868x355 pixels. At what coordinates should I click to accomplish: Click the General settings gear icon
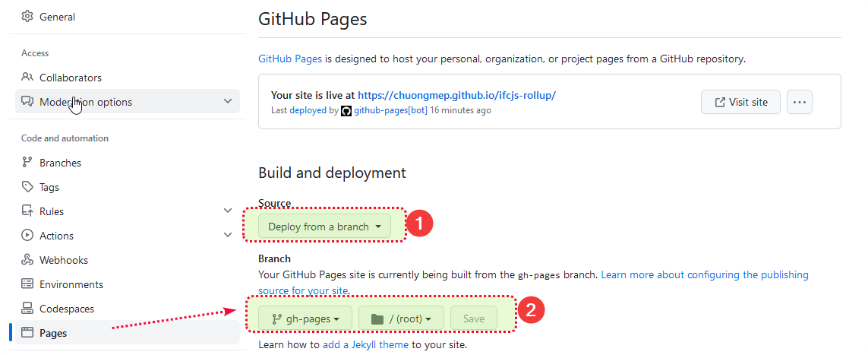coord(27,17)
